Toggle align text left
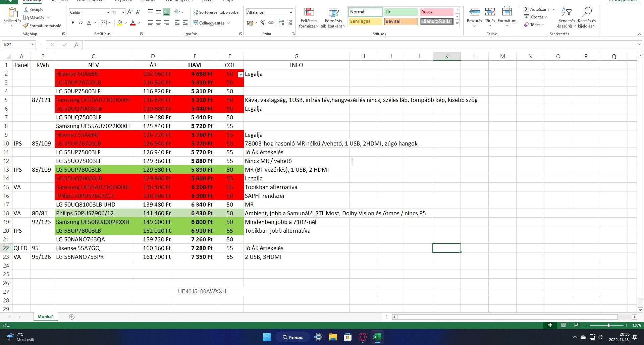The height and width of the screenshot is (345, 644). 151,23
